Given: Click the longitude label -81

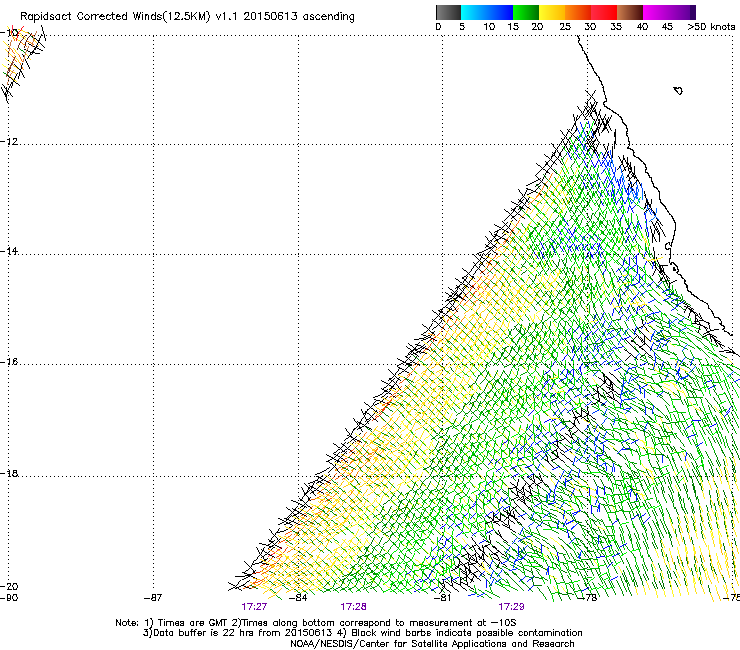Looking at the screenshot, I should pos(443,598).
